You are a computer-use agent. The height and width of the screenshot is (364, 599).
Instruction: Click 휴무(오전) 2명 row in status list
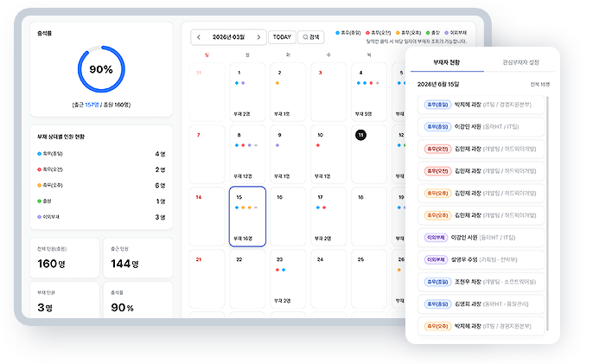pyautogui.click(x=101, y=169)
